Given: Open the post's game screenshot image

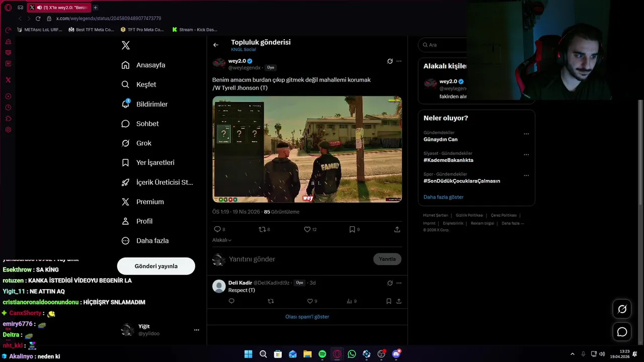Looking at the screenshot, I should [x=307, y=149].
